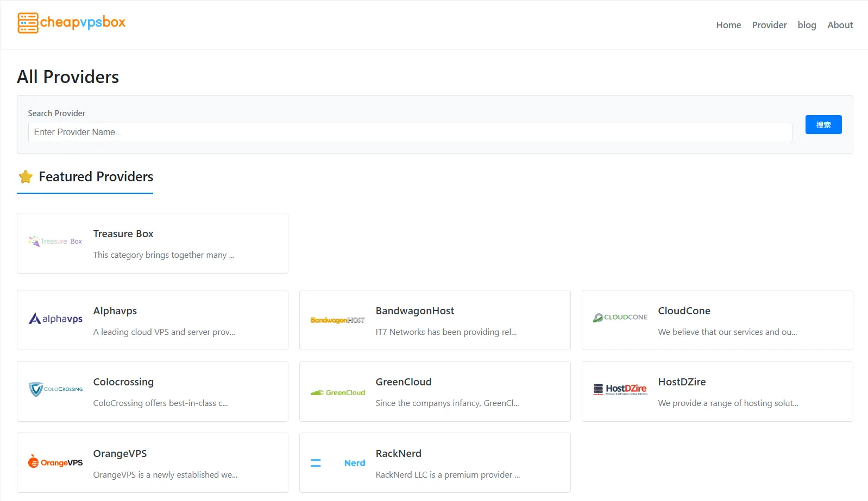Viewport: 868px width, 501px height.
Task: Click 'This category brings together many ...' text
Action: 164,255
